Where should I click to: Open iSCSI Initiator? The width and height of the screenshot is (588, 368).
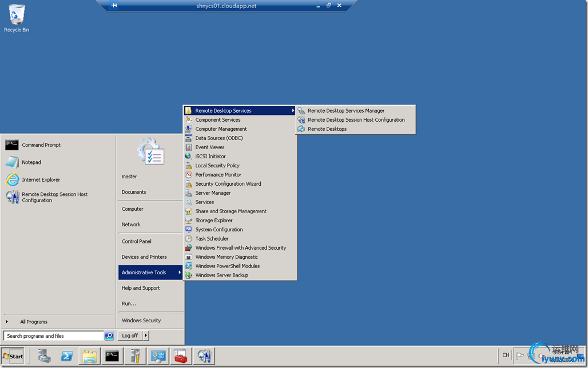coord(240,156)
